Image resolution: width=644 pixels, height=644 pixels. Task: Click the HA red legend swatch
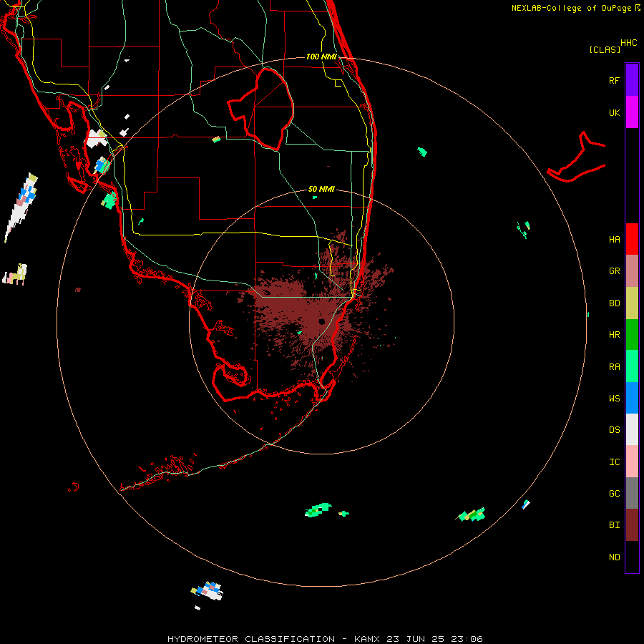[632, 239]
